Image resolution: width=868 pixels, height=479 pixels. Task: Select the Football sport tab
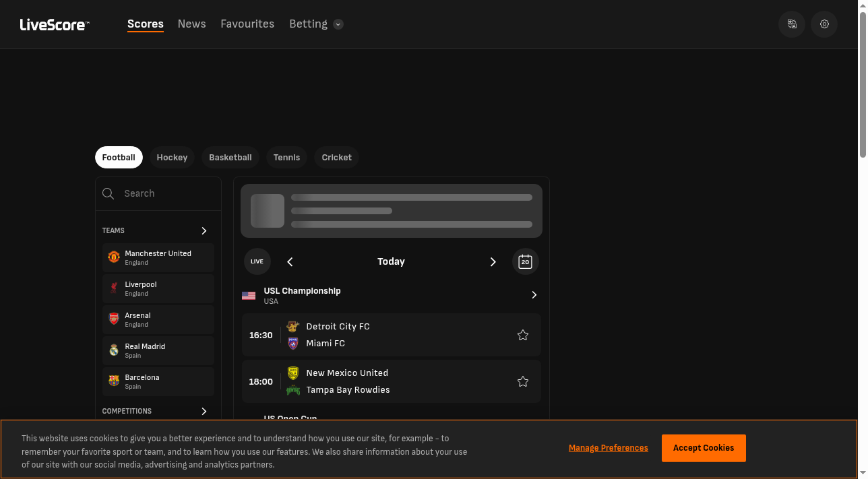click(x=119, y=157)
